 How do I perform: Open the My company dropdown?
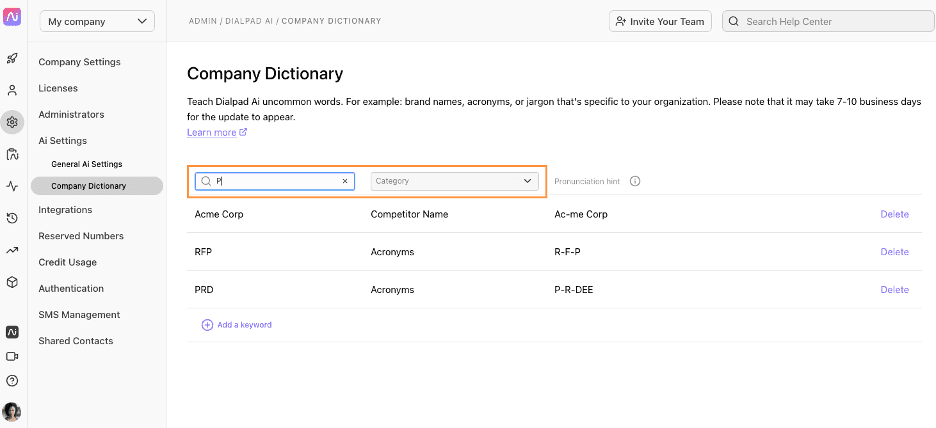[x=97, y=21]
